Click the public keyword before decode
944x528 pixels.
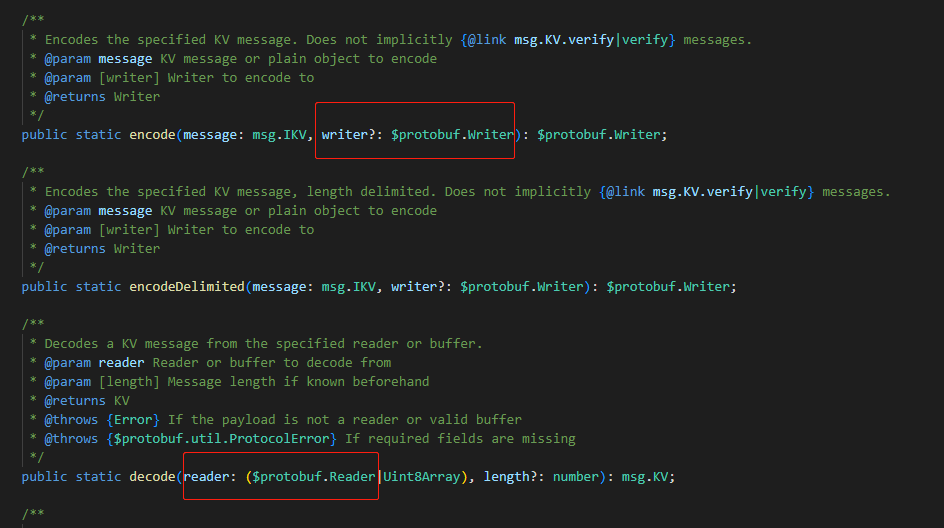pos(45,476)
